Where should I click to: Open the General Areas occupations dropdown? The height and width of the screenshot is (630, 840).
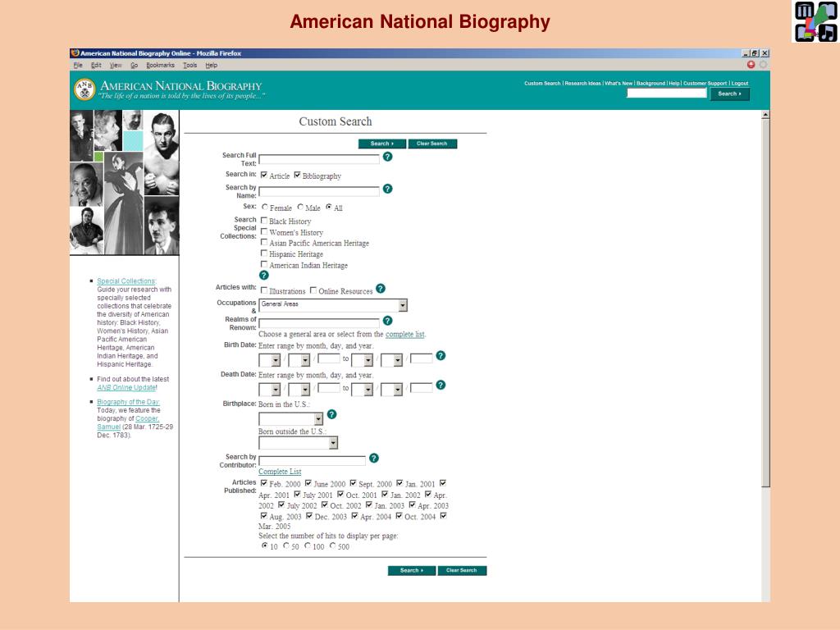(x=333, y=305)
